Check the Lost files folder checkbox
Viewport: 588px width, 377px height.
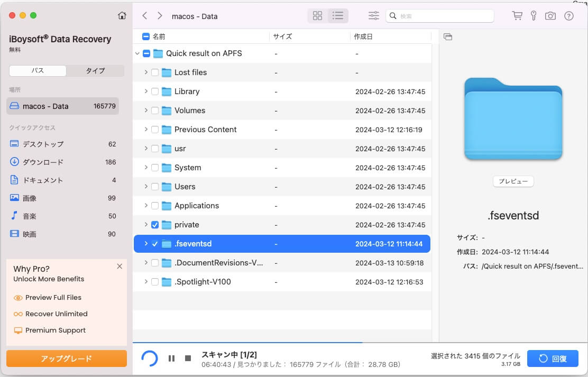(155, 72)
